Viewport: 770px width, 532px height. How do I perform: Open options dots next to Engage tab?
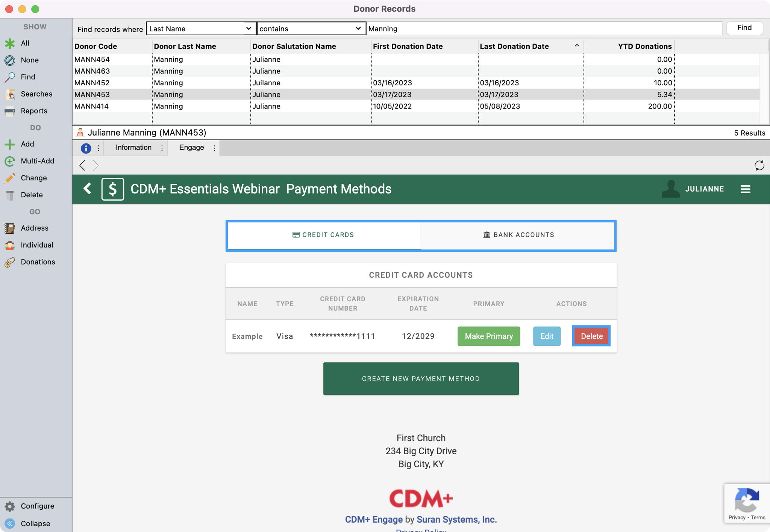(214, 148)
